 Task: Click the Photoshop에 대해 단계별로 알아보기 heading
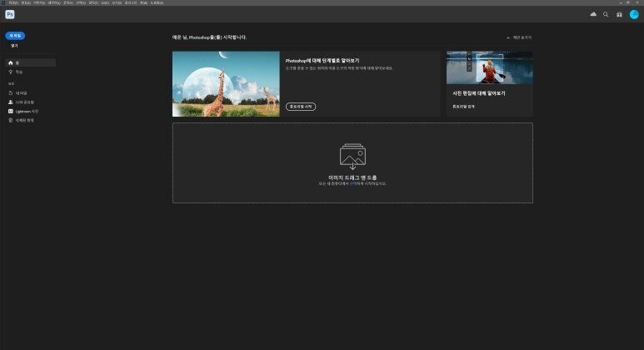[322, 60]
